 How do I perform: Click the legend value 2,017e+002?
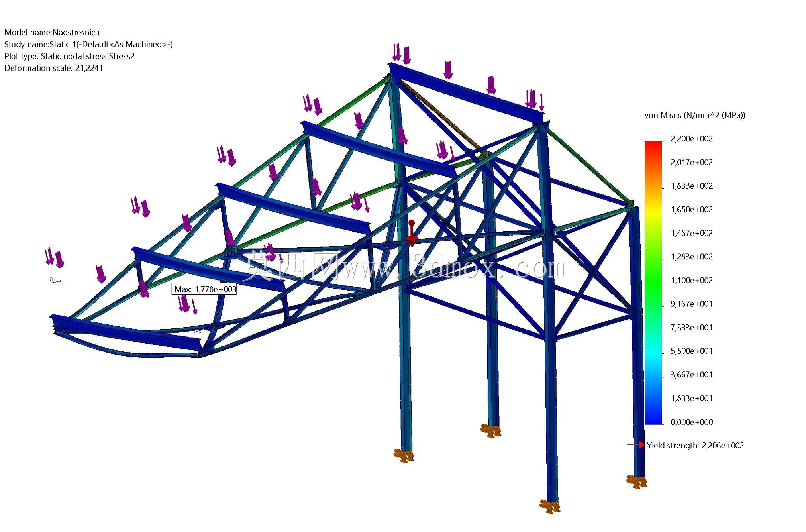tap(692, 163)
